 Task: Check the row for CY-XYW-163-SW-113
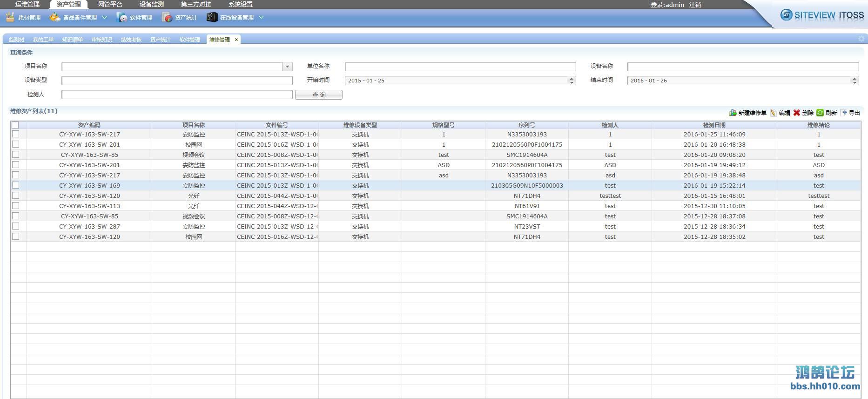coord(15,206)
